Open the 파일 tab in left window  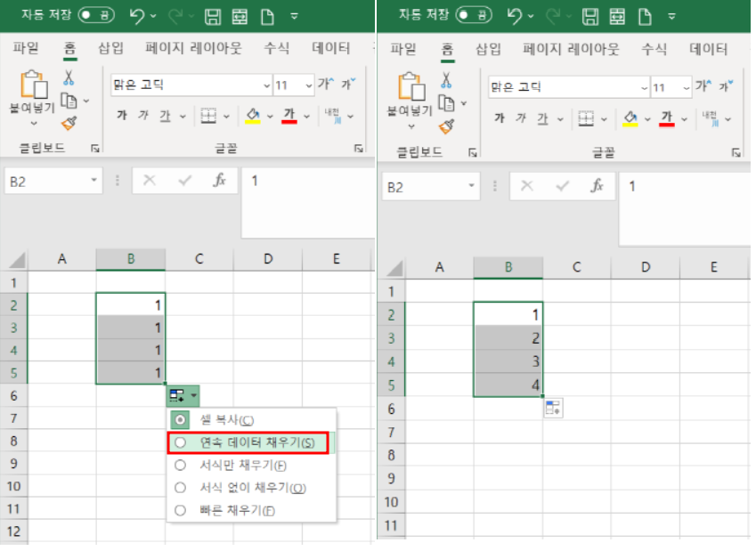pos(26,48)
